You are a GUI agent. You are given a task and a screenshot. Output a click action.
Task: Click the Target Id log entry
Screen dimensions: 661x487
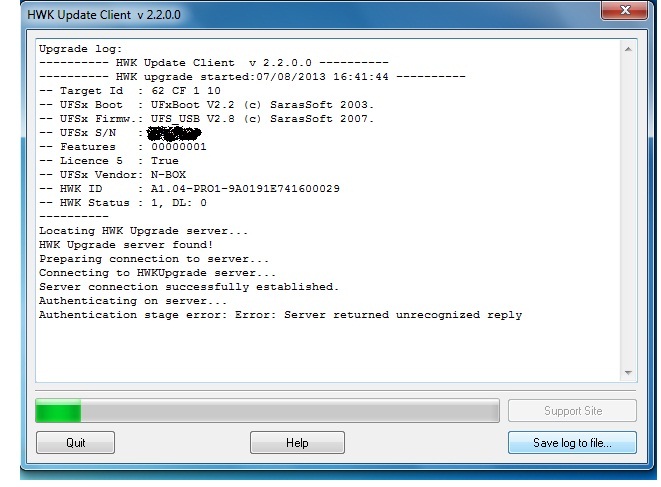[130, 90]
